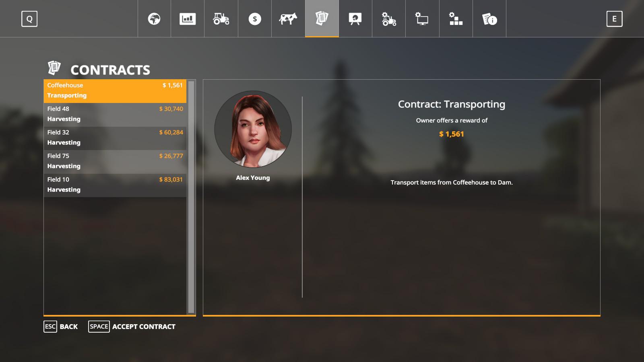This screenshot has width=644, height=362.
Task: Open the world map globe tab
Action: pyautogui.click(x=154, y=19)
